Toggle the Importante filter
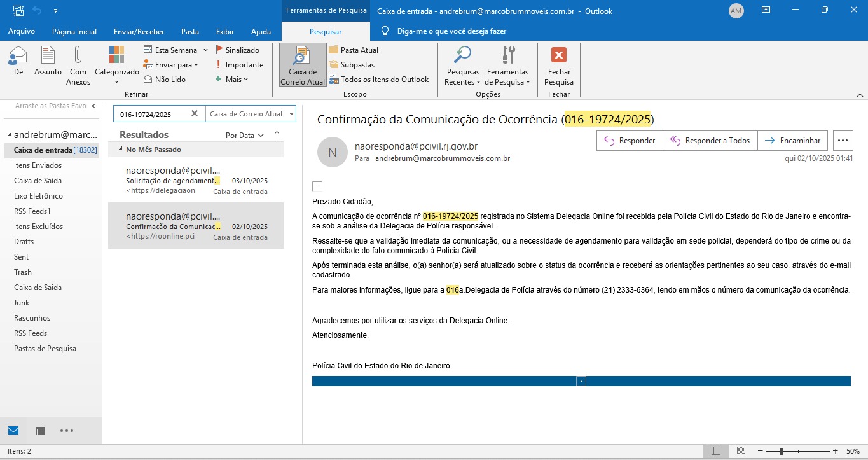Viewport: 868px width, 460px height. point(239,65)
